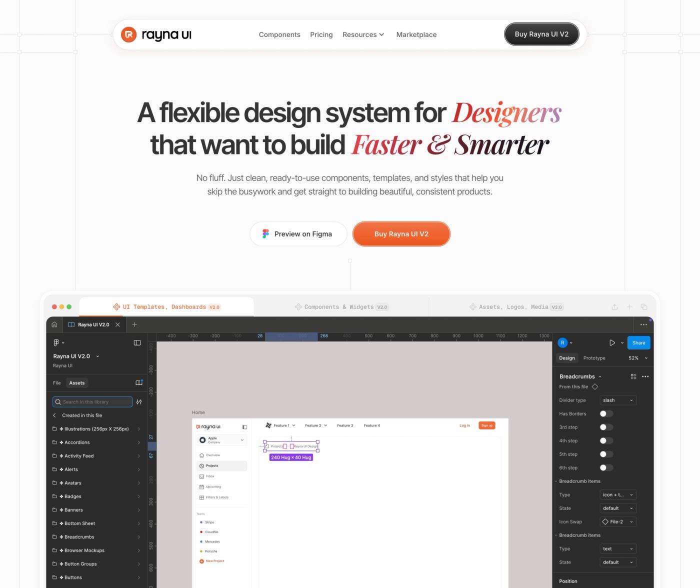The width and height of the screenshot is (700, 588).
Task: Expand the Accordions asset folder
Action: pyautogui.click(x=96, y=442)
